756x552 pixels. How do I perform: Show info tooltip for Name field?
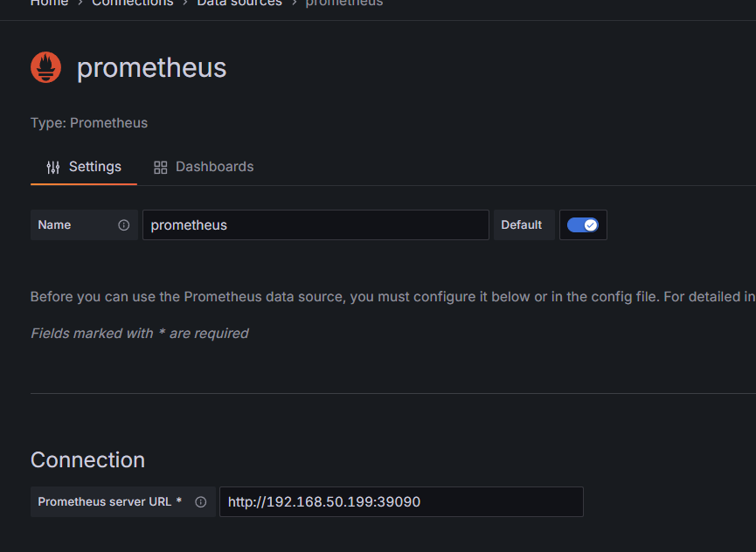pos(123,225)
